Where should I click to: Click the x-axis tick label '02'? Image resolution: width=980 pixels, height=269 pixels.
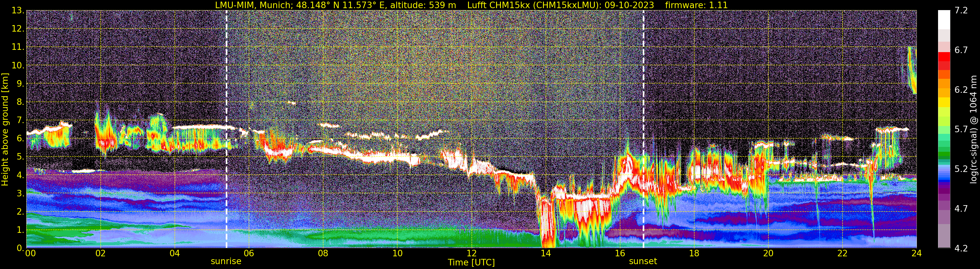point(101,253)
